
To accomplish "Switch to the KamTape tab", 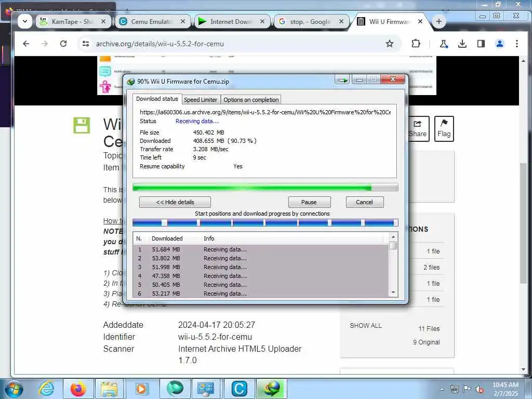I will [x=73, y=21].
